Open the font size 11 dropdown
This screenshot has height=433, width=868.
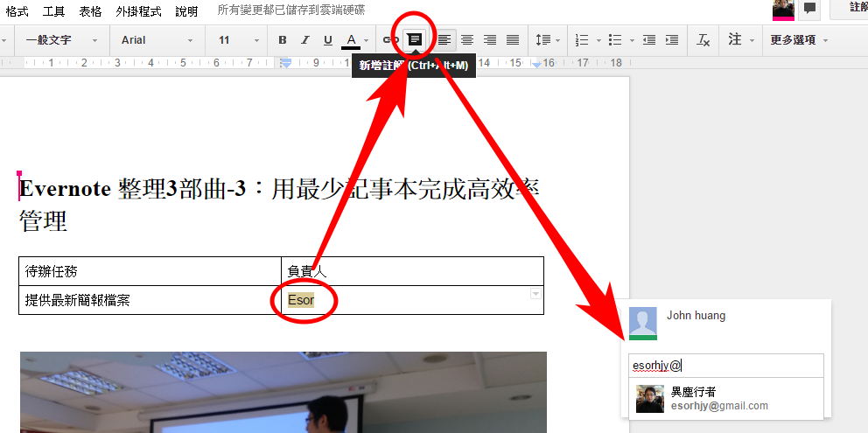coord(239,40)
